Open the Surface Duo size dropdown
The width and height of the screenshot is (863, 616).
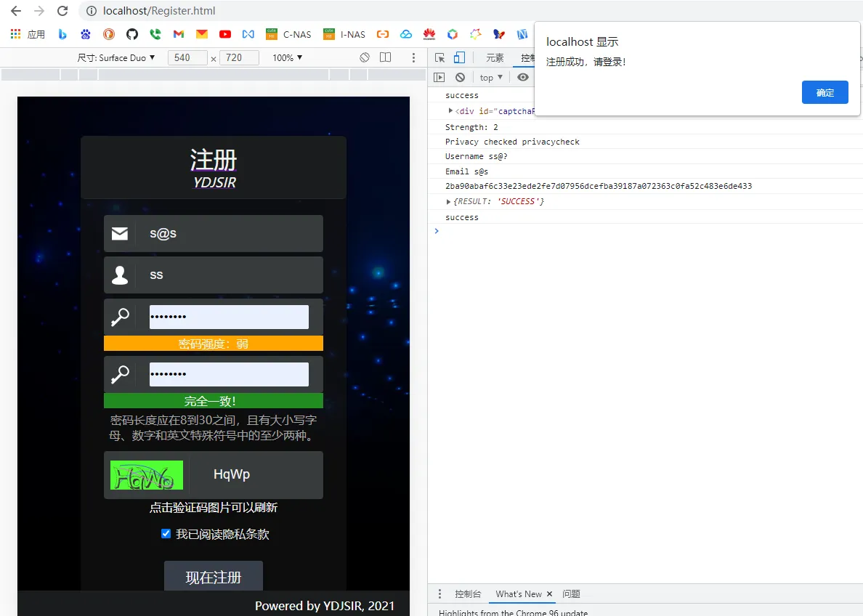point(117,57)
